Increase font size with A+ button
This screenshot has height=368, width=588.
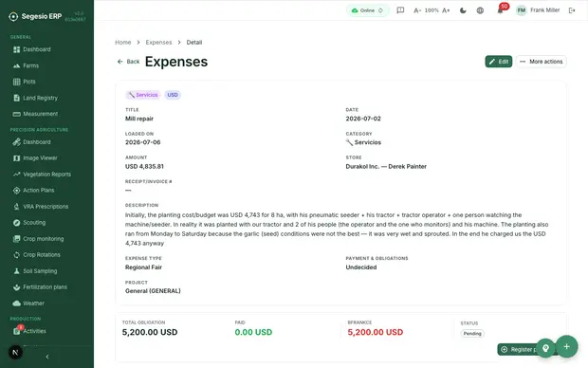pyautogui.click(x=446, y=10)
